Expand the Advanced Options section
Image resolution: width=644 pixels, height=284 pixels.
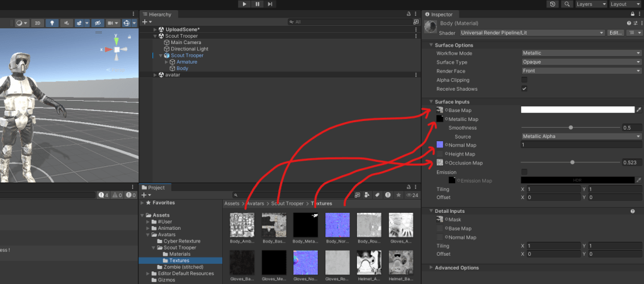tap(456, 268)
